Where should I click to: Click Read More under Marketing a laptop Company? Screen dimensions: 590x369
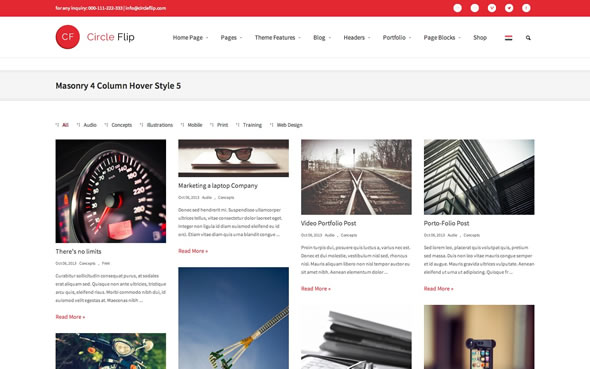[193, 251]
